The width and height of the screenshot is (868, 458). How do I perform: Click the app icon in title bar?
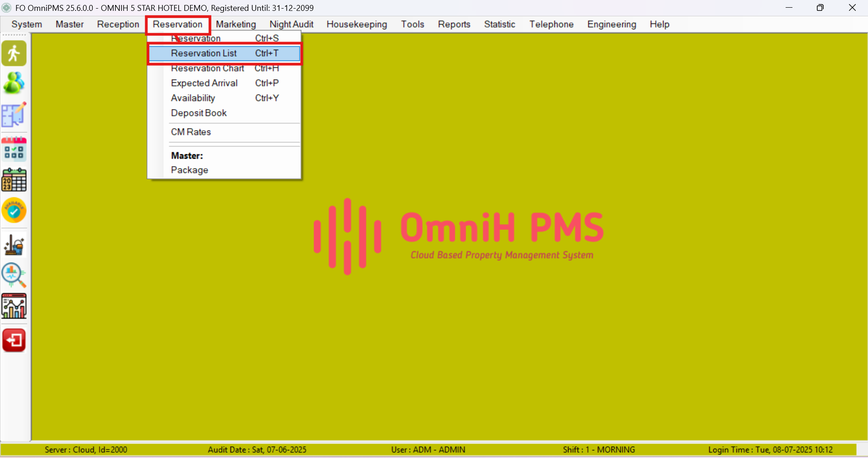coord(6,8)
